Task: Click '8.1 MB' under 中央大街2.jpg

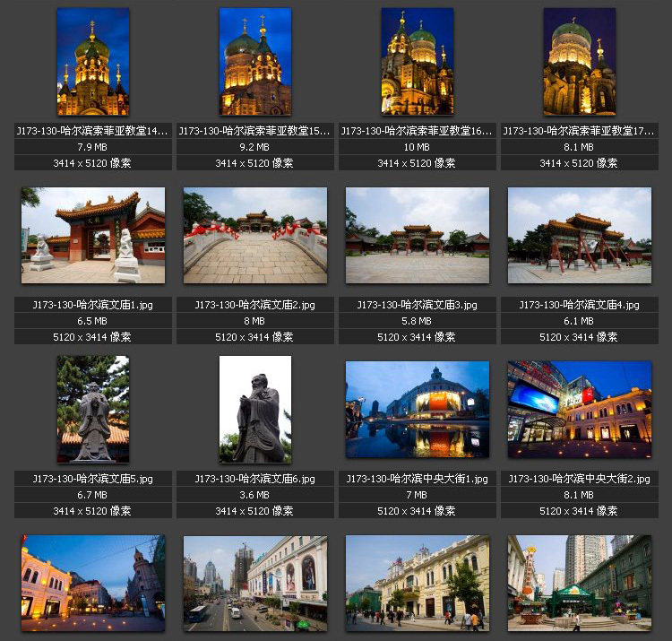Action: point(579,495)
